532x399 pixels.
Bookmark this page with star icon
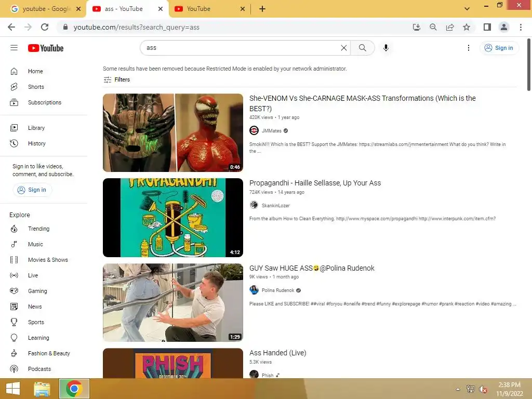pos(467,27)
